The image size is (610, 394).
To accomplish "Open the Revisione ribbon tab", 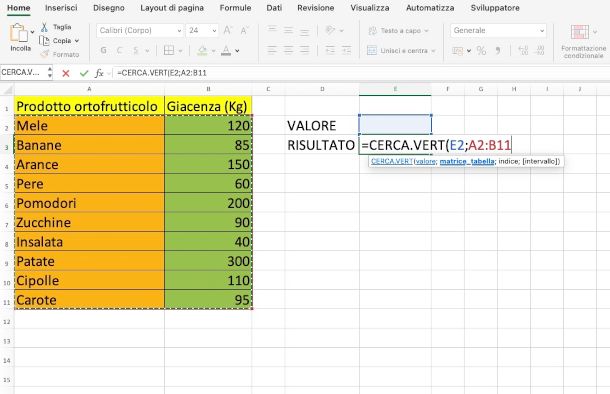I will tap(316, 8).
